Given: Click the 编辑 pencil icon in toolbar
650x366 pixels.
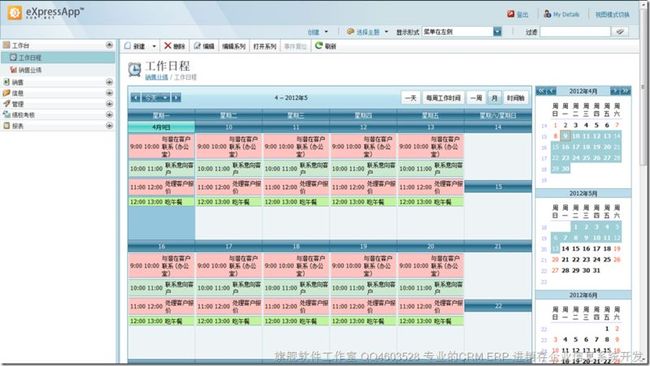Looking at the screenshot, I should tap(197, 46).
